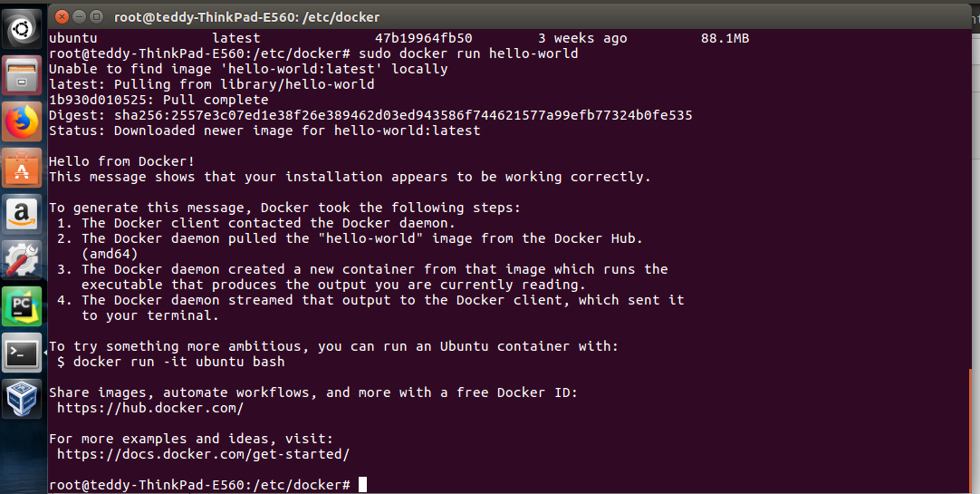The image size is (980, 494).
Task: Close the terminal window
Action: pos(61,16)
